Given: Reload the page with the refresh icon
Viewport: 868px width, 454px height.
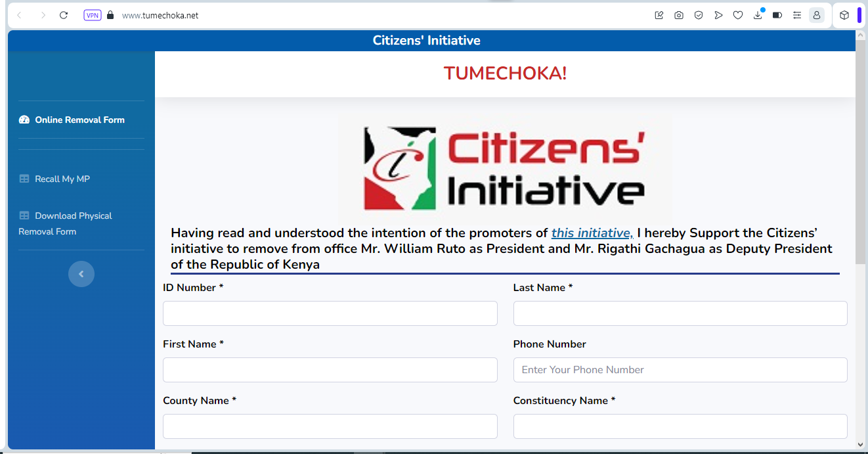Looking at the screenshot, I should [x=64, y=15].
